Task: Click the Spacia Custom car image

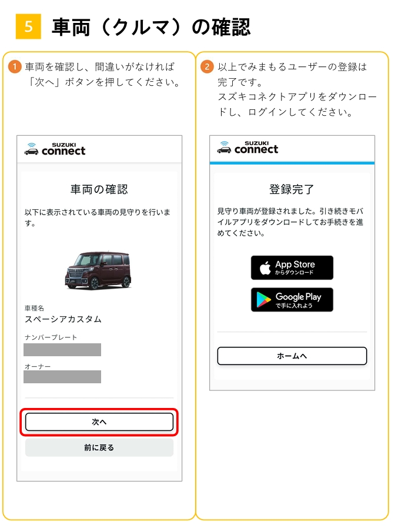Action: (98, 270)
